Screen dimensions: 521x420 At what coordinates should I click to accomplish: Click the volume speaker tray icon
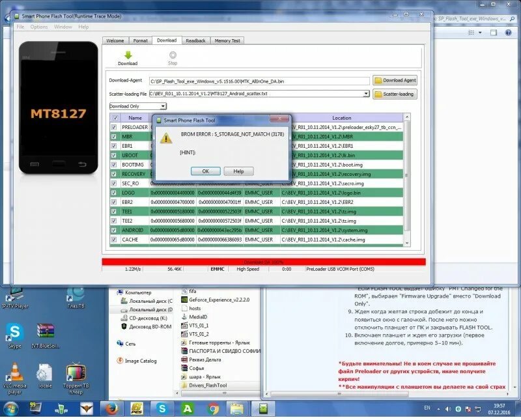[x=448, y=409]
